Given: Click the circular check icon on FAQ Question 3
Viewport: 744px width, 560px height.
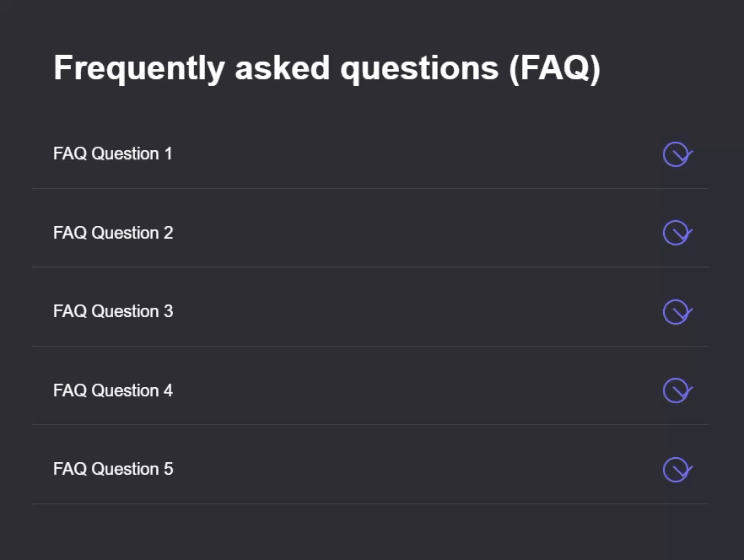Looking at the screenshot, I should 677,312.
